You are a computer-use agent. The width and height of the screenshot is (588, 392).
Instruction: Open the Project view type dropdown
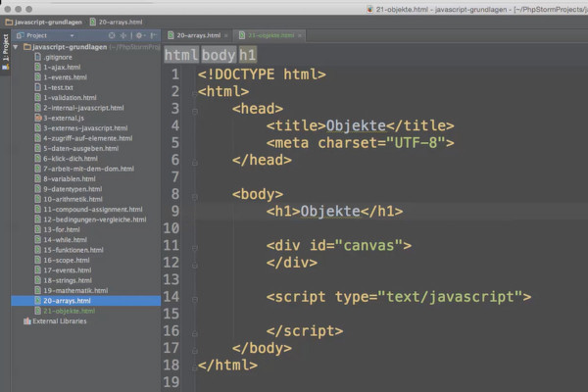tap(72, 35)
